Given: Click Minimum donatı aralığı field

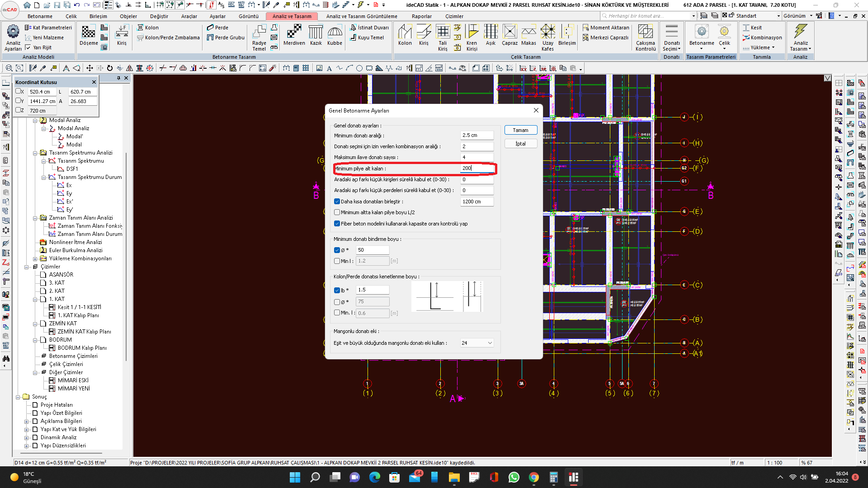Looking at the screenshot, I should click(477, 135).
